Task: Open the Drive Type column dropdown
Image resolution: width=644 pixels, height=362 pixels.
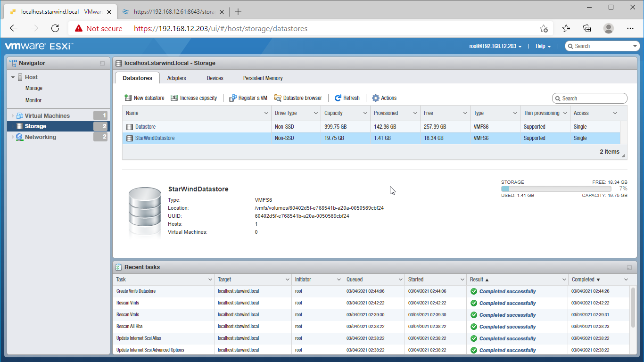Action: click(316, 113)
